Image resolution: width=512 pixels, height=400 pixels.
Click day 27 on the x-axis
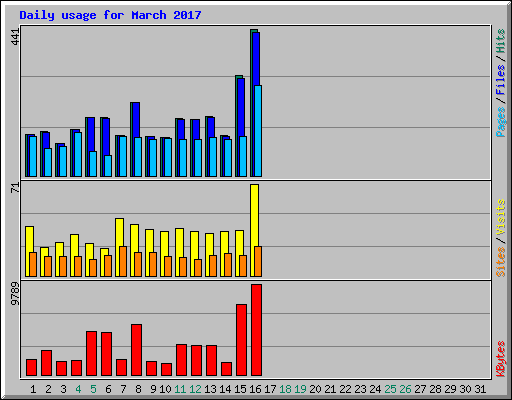(420, 389)
